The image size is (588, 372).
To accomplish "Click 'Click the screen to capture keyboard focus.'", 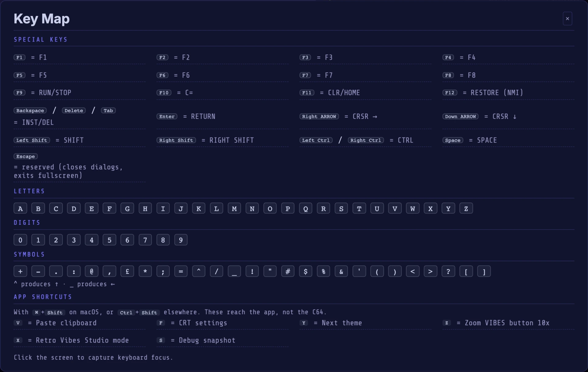I will tap(93, 358).
